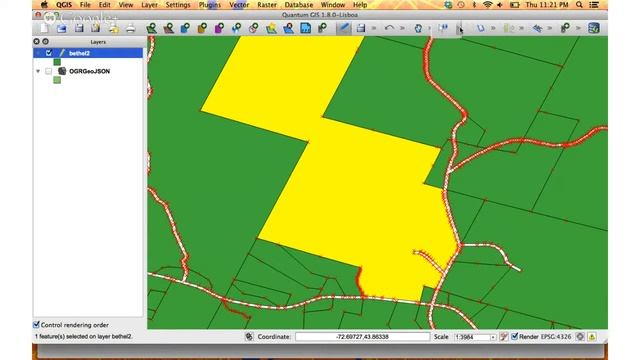Open the Help menu
The height and width of the screenshot is (360, 640).
point(360,5)
